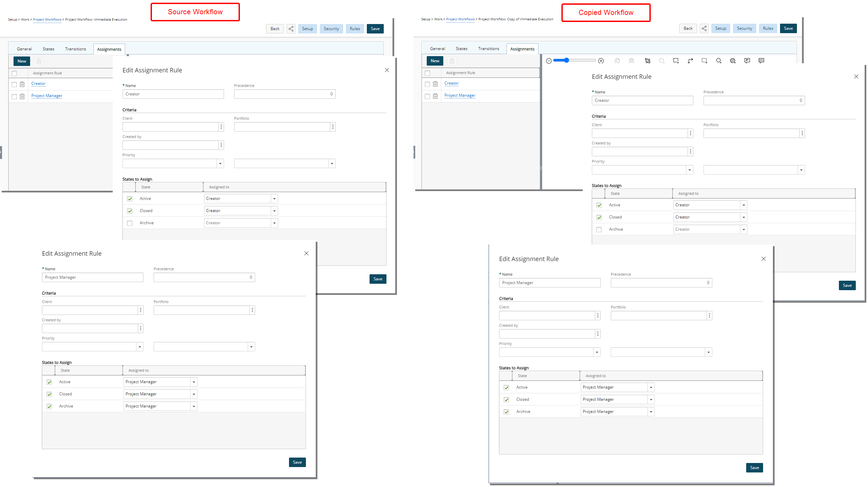Uncheck Active state in Copied Project Manager dialog
The image size is (868, 487).
click(506, 388)
